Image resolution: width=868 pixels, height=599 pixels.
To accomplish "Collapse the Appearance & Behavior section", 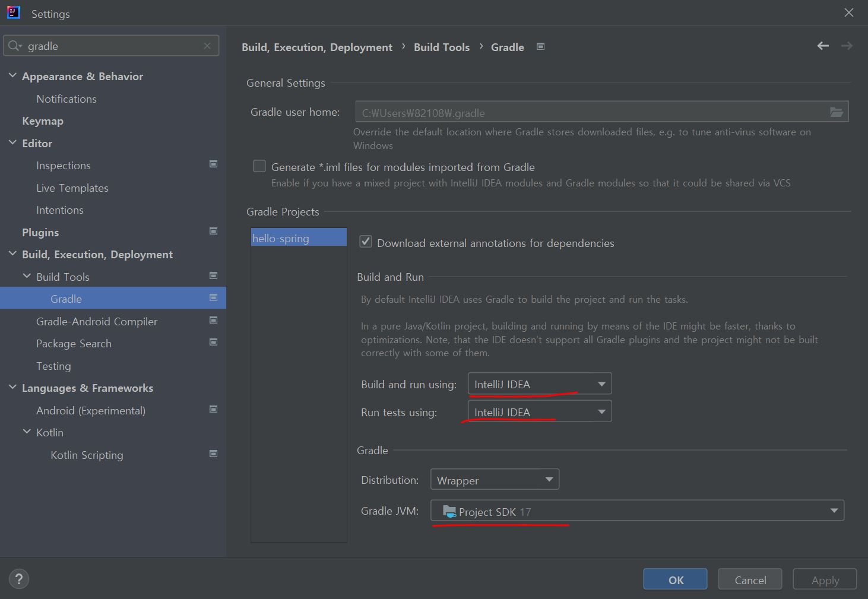I will click(x=12, y=75).
